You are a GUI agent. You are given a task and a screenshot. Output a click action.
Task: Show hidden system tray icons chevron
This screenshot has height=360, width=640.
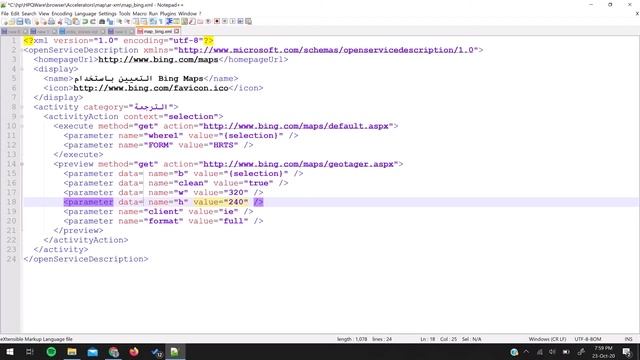click(526, 352)
